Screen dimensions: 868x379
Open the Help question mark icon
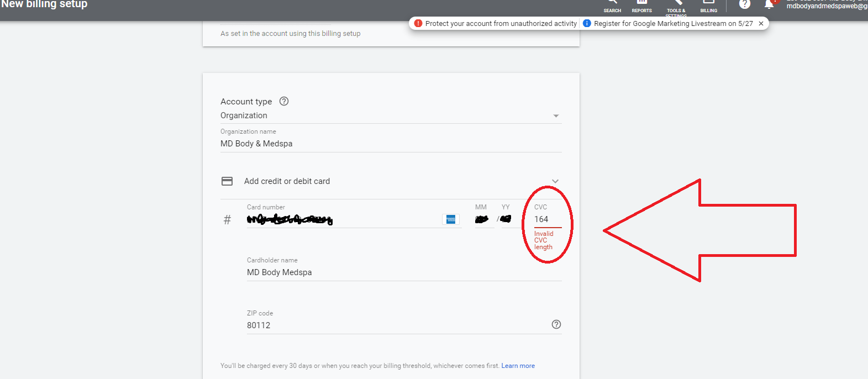click(745, 4)
